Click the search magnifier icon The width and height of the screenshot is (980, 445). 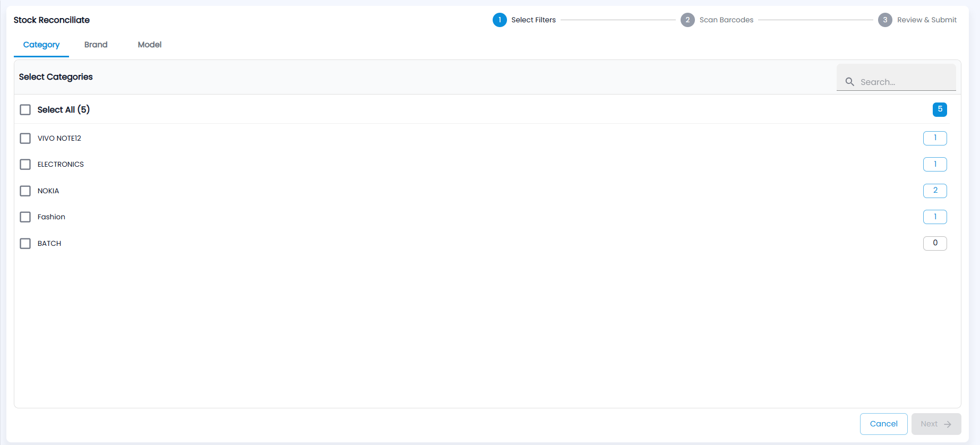click(849, 82)
